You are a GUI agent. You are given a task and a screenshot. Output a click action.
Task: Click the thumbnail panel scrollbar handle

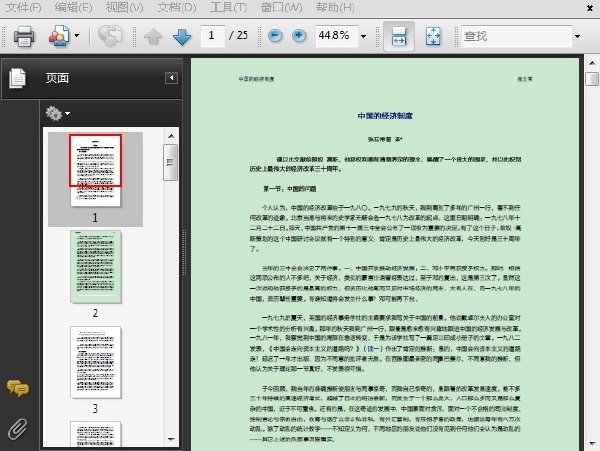[x=170, y=162]
